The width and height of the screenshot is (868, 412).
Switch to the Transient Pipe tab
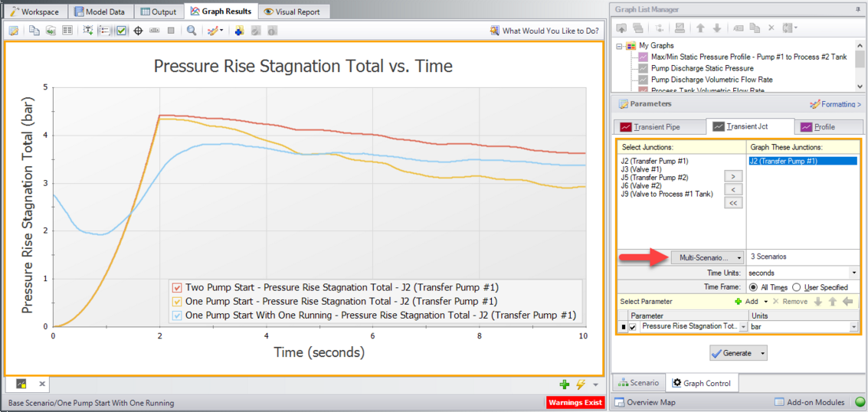[x=660, y=126]
